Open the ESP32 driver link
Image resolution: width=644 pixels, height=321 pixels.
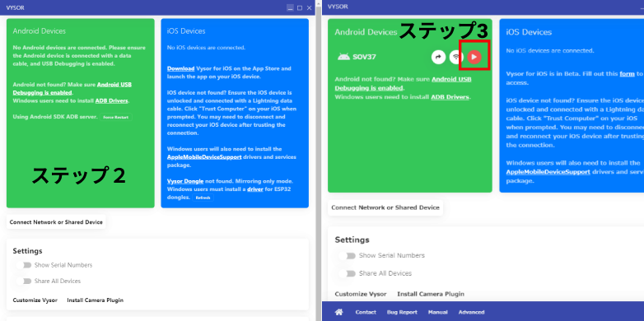coord(255,189)
